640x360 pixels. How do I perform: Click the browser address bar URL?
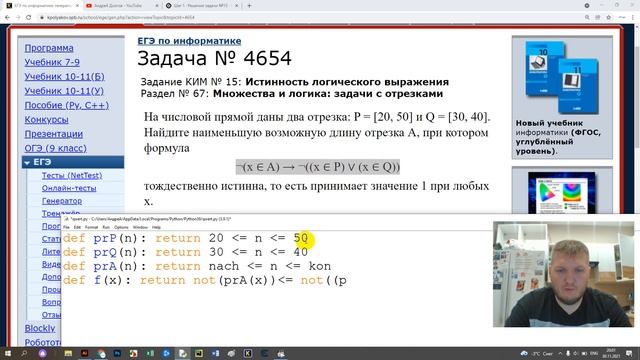coord(120,18)
